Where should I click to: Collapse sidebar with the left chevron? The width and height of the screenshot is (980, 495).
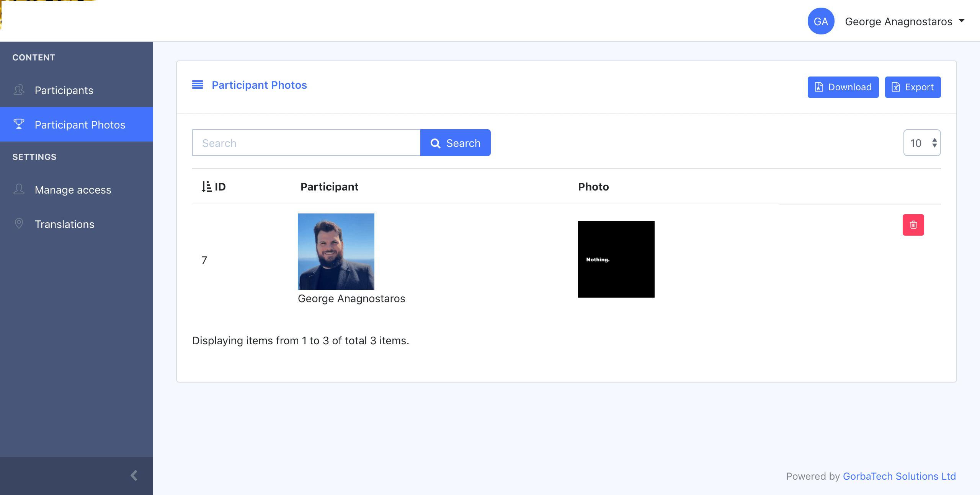(134, 475)
